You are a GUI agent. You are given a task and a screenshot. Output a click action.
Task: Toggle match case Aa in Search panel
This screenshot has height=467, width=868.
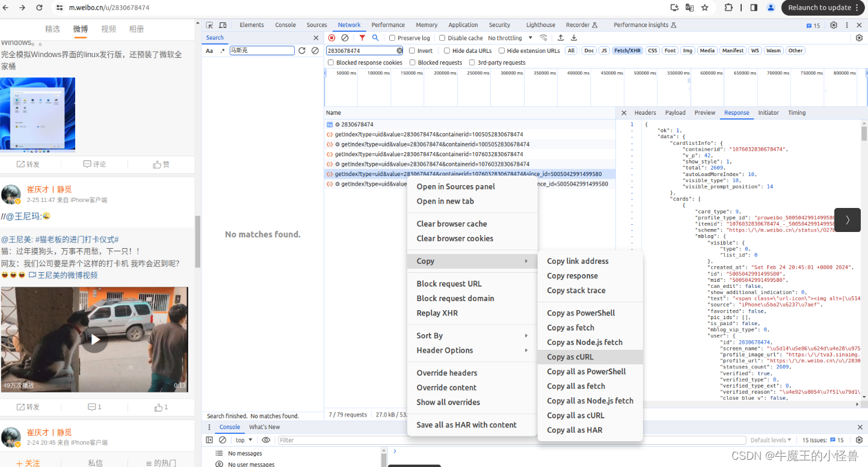pos(209,50)
